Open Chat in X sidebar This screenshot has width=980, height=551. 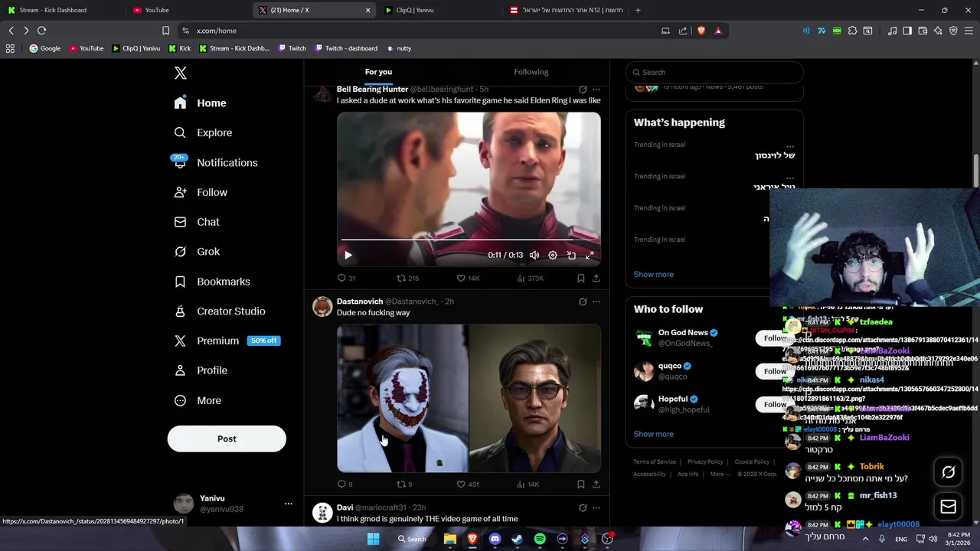pos(197,222)
